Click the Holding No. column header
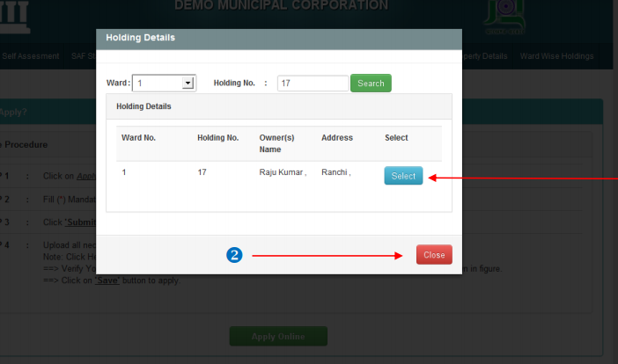This screenshot has height=364, width=618. 218,138
